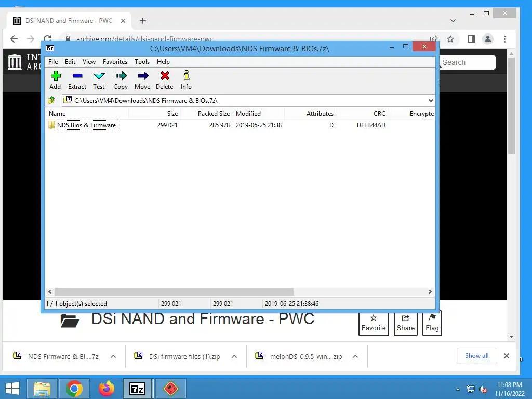Image resolution: width=532 pixels, height=399 pixels.
Task: Switch to Chrome in the taskbar
Action: pyautogui.click(x=74, y=389)
